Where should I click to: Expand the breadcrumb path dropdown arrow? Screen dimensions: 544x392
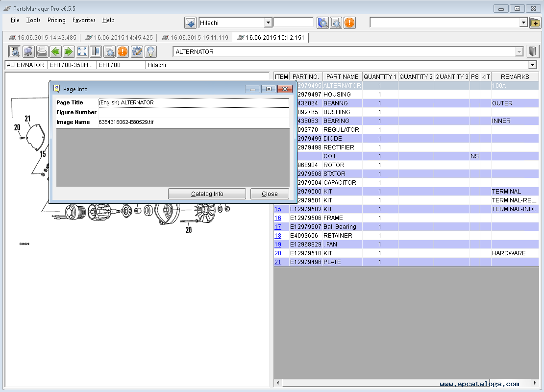[532, 65]
